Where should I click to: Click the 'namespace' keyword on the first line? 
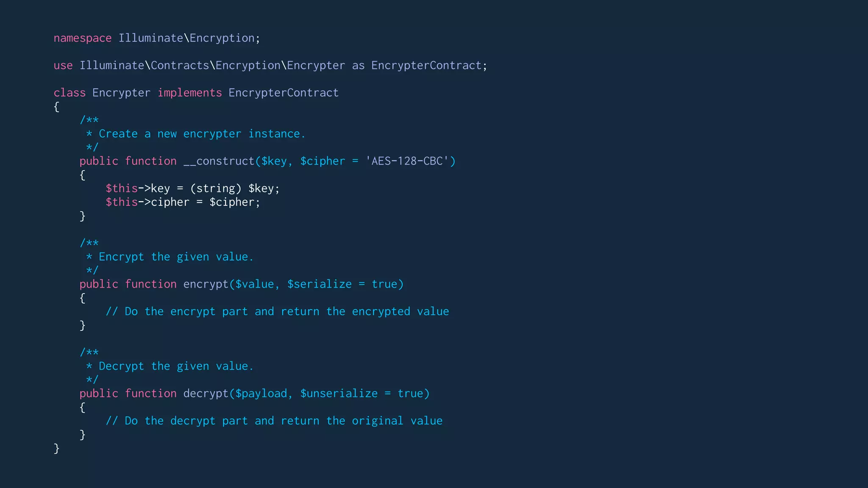[x=83, y=39]
